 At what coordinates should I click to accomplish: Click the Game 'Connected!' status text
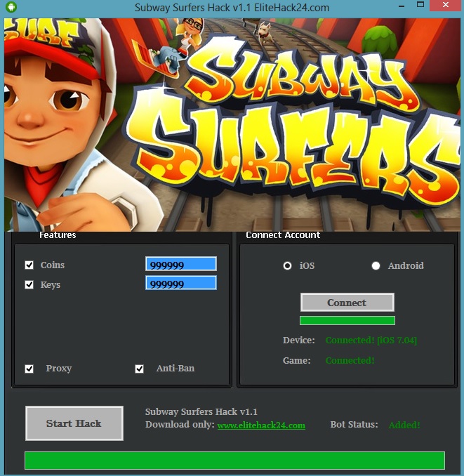[x=350, y=361]
